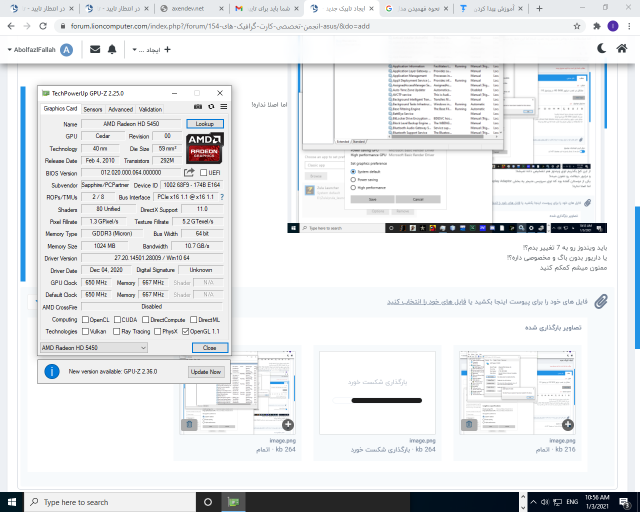This screenshot has width=640, height=512.
Task: Switch to the Advanced tab in GPU-Z
Action: pos(120,109)
